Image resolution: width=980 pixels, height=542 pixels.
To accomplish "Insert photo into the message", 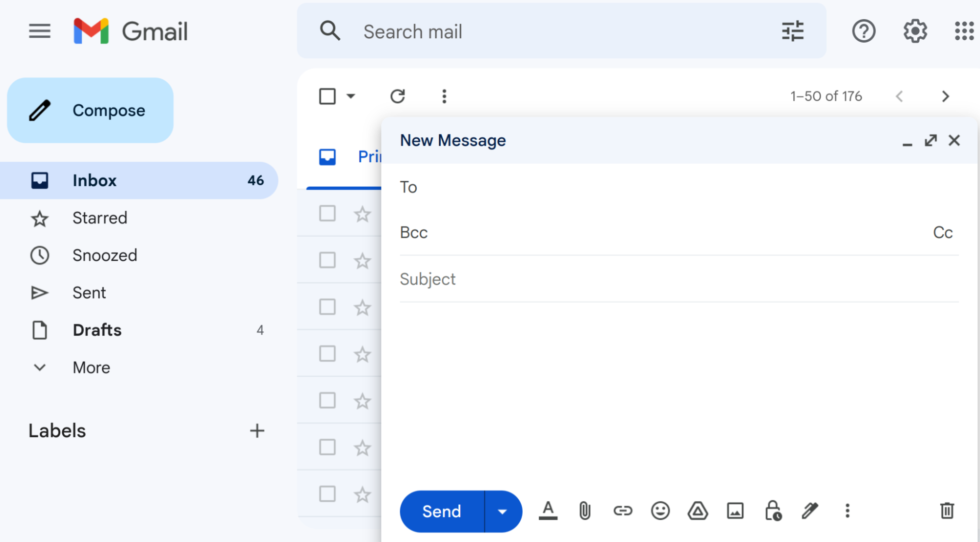I will tap(735, 511).
